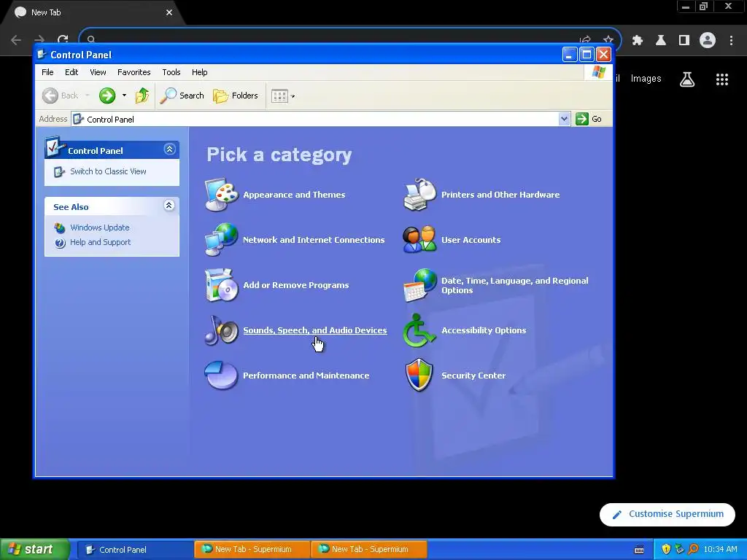Open the Security Center shield icon
Screen dimensions: 747x560
tap(419, 376)
